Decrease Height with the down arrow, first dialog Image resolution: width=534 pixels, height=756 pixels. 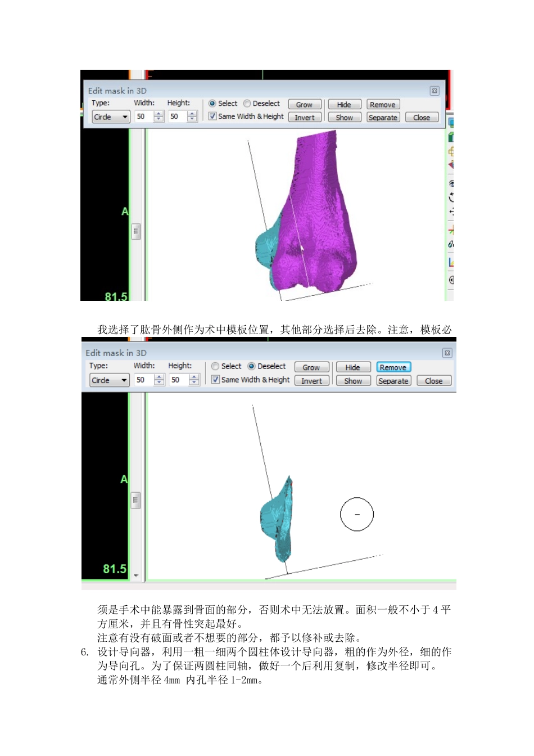point(192,119)
